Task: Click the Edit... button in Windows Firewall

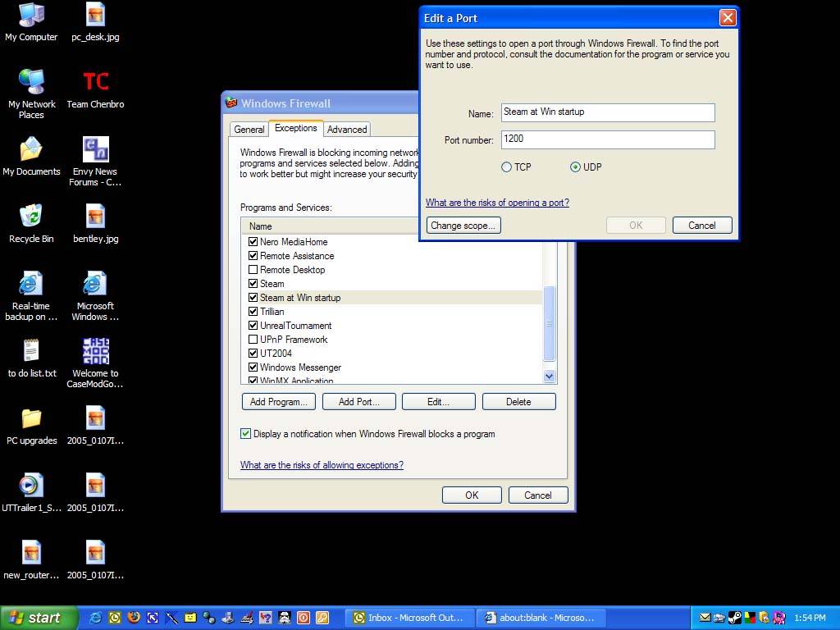Action: 438,402
